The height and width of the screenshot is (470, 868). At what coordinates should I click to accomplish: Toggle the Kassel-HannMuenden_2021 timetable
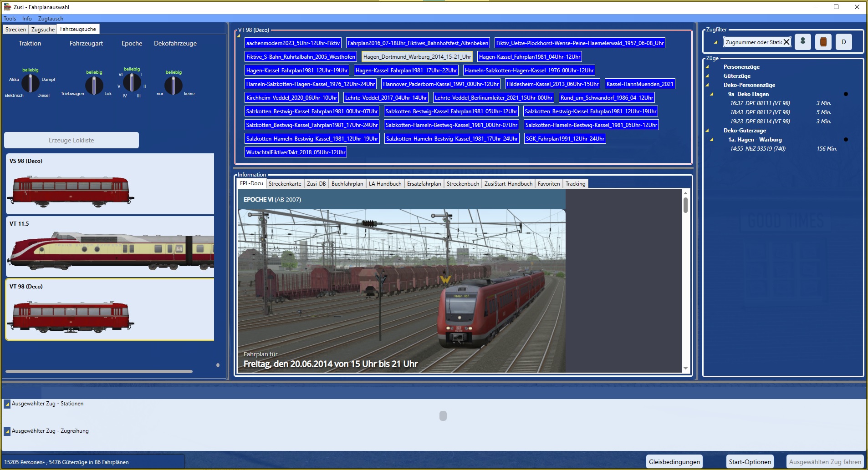pos(639,84)
